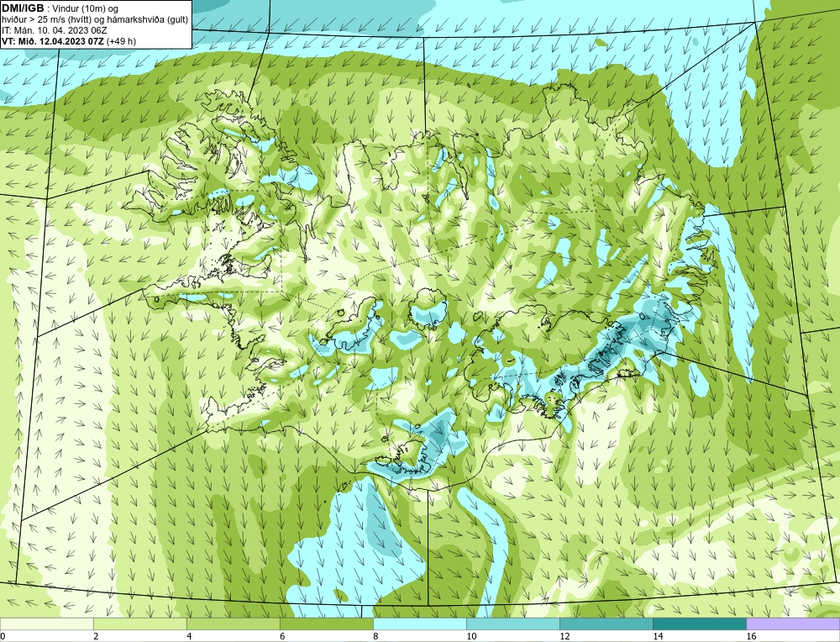Click the legend scale label '14'

(658, 636)
